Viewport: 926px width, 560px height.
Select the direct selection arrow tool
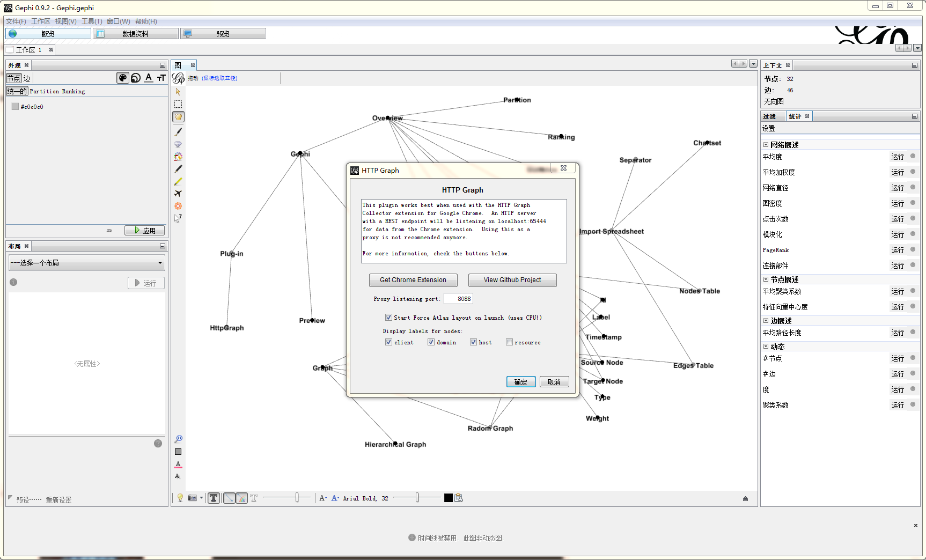pos(178,92)
